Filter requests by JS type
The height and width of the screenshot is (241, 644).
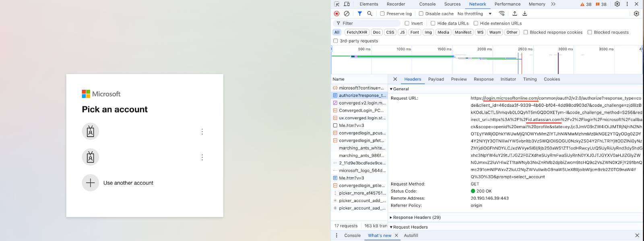402,32
